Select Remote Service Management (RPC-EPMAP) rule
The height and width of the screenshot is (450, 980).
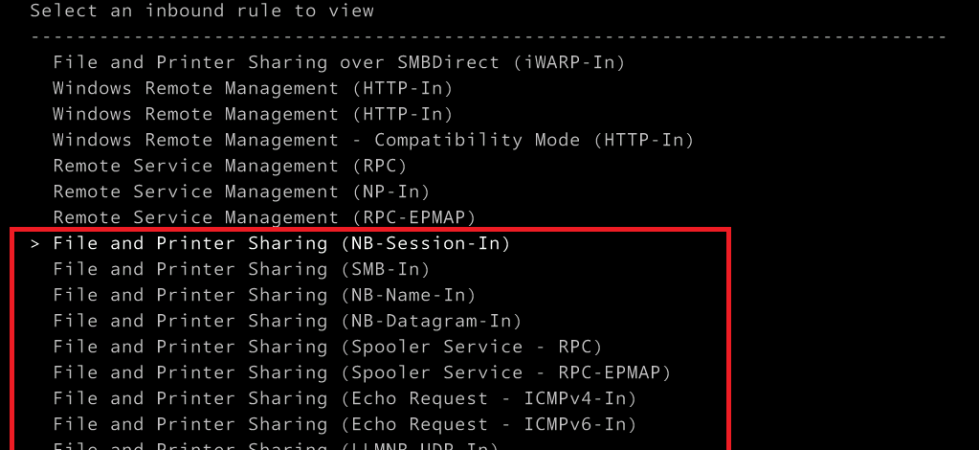click(x=264, y=218)
